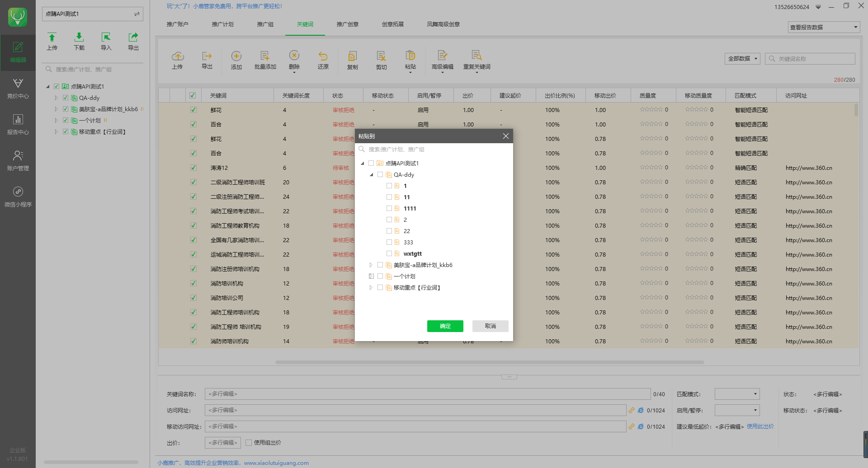Click the 确定 confirm button

(x=445, y=326)
